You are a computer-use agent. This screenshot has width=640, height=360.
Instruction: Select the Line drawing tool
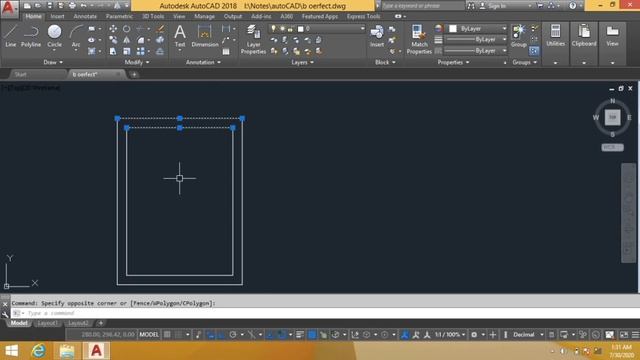[10, 36]
